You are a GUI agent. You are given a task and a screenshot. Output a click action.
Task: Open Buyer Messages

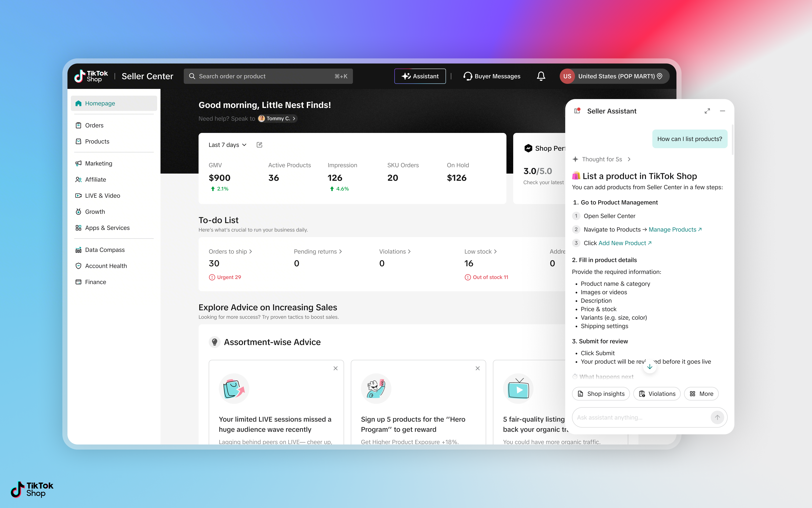[492, 76]
